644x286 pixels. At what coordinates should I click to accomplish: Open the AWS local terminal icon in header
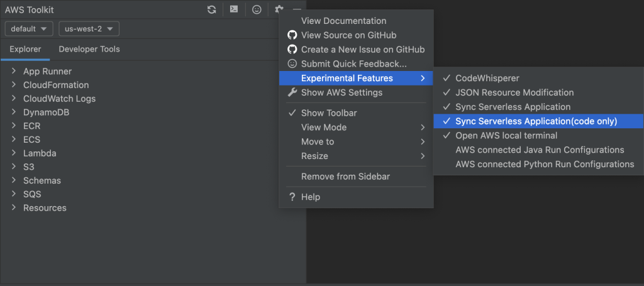tap(234, 9)
